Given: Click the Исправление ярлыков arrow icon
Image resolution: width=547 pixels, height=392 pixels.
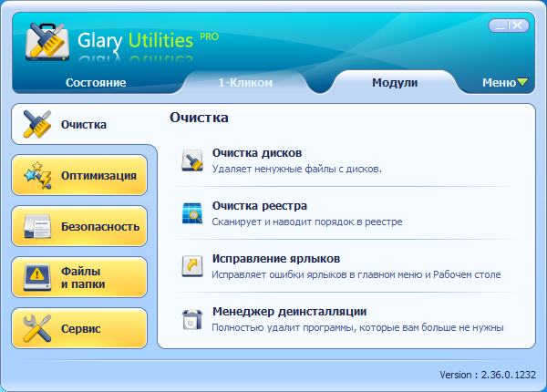Looking at the screenshot, I should pyautogui.click(x=192, y=266).
